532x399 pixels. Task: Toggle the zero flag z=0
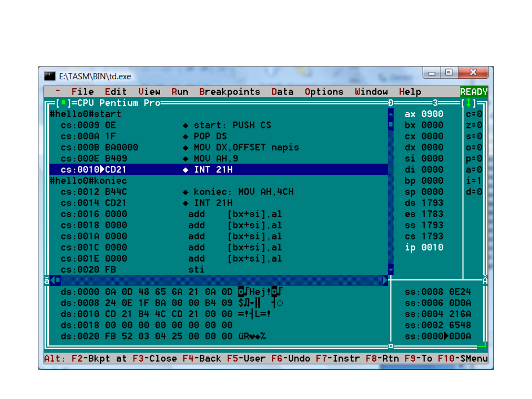473,125
